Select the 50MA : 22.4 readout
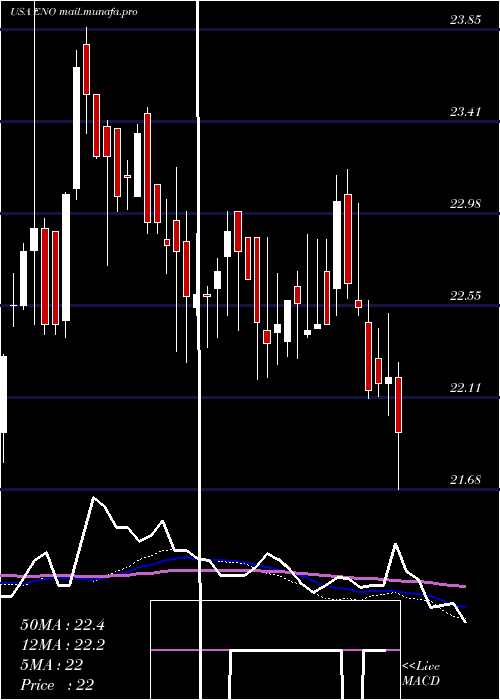This screenshot has width=500, height=700. (x=62, y=625)
